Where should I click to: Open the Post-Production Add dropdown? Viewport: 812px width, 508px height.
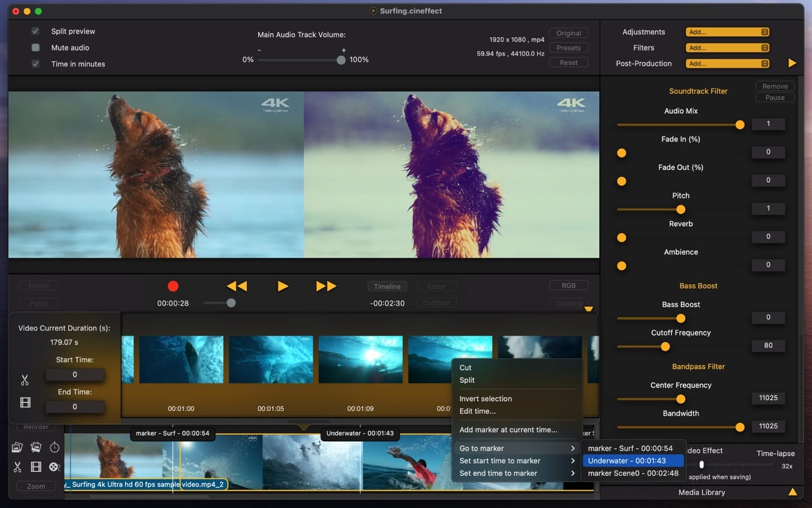click(728, 63)
